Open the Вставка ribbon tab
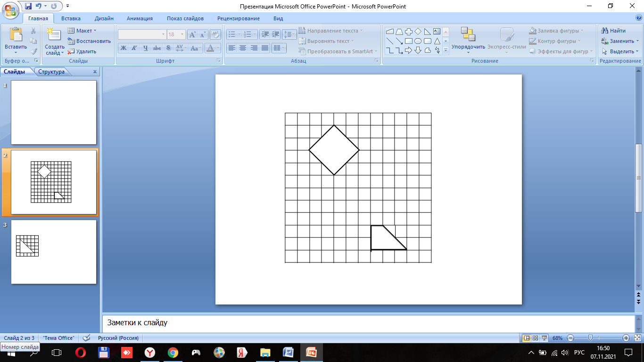 pos(71,18)
